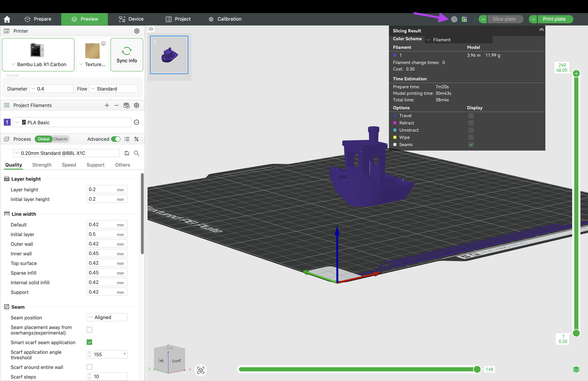The width and height of the screenshot is (588, 381).
Task: Click the Home icon
Action: point(7,19)
